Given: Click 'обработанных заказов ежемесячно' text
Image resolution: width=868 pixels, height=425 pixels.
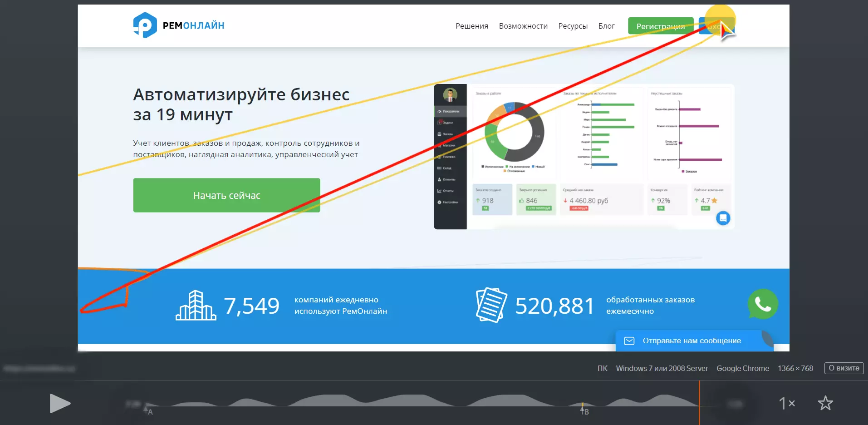Looking at the screenshot, I should pyautogui.click(x=650, y=306).
